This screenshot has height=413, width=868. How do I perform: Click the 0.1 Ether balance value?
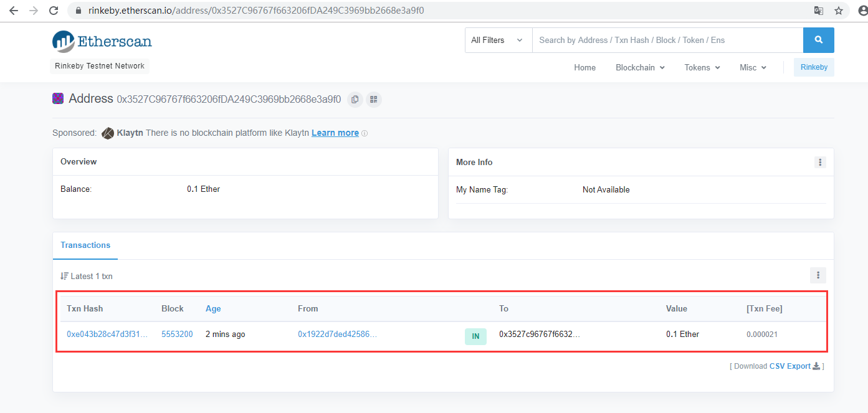203,189
